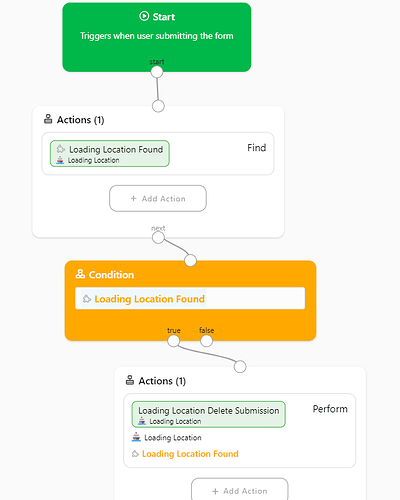Click the Loading Location Found condition field

coord(190,298)
